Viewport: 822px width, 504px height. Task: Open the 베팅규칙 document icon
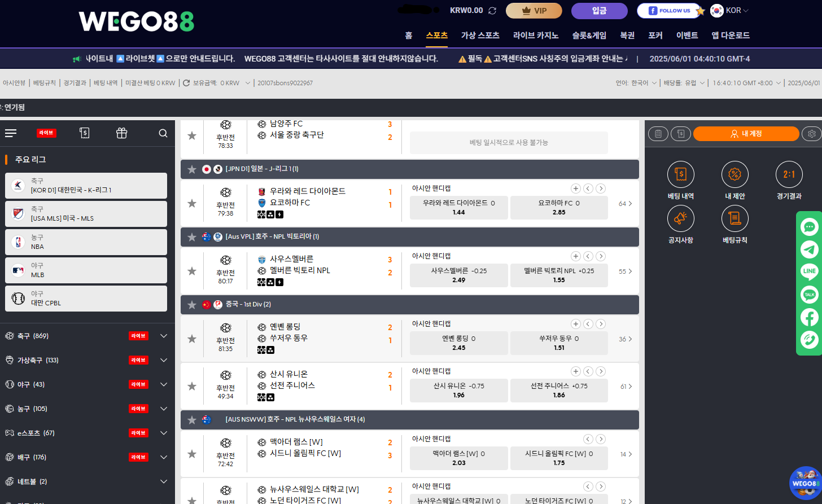click(x=735, y=218)
